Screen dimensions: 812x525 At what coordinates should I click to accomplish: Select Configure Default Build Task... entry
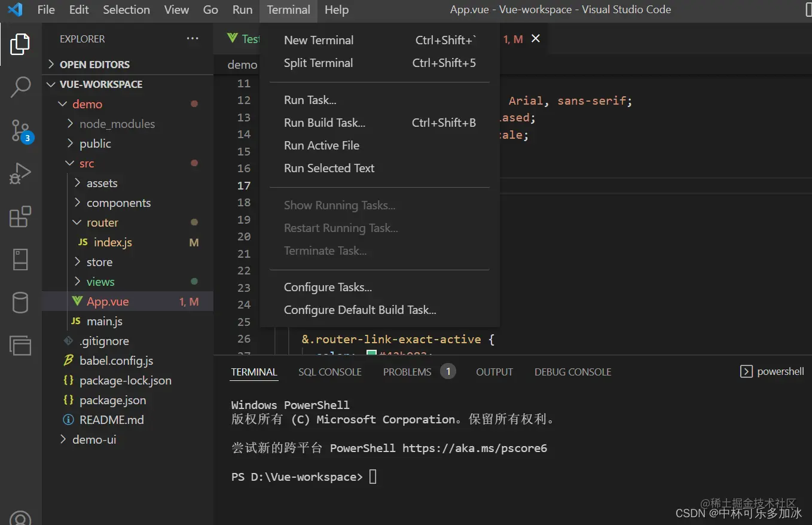coord(380,310)
